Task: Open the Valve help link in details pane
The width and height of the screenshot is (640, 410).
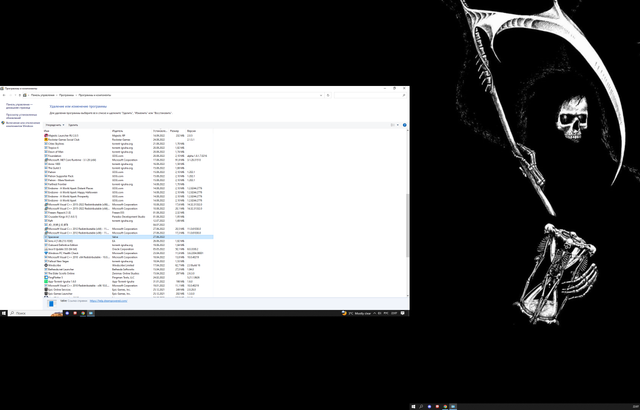Action: point(108,301)
